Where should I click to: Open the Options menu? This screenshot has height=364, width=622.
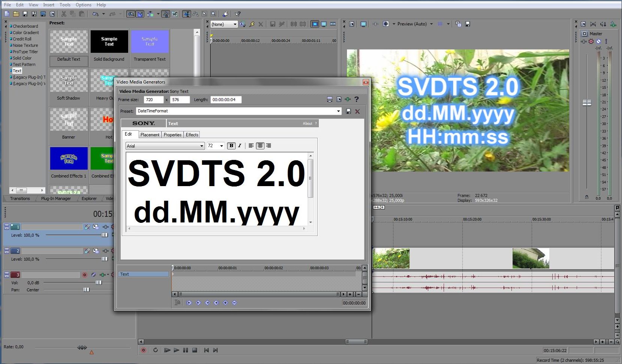pyautogui.click(x=84, y=5)
